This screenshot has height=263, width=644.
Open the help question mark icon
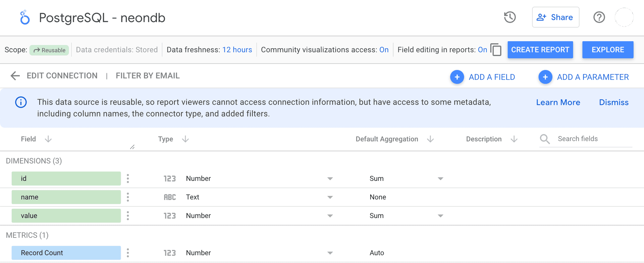(x=599, y=17)
